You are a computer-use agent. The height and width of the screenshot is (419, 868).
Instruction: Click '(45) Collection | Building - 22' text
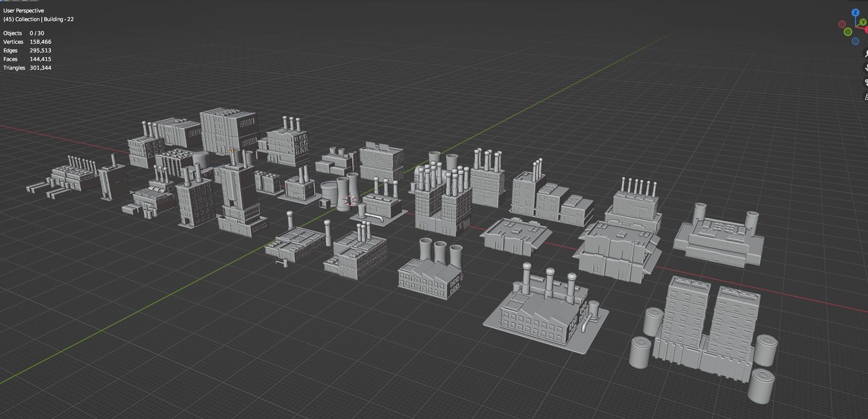point(38,19)
